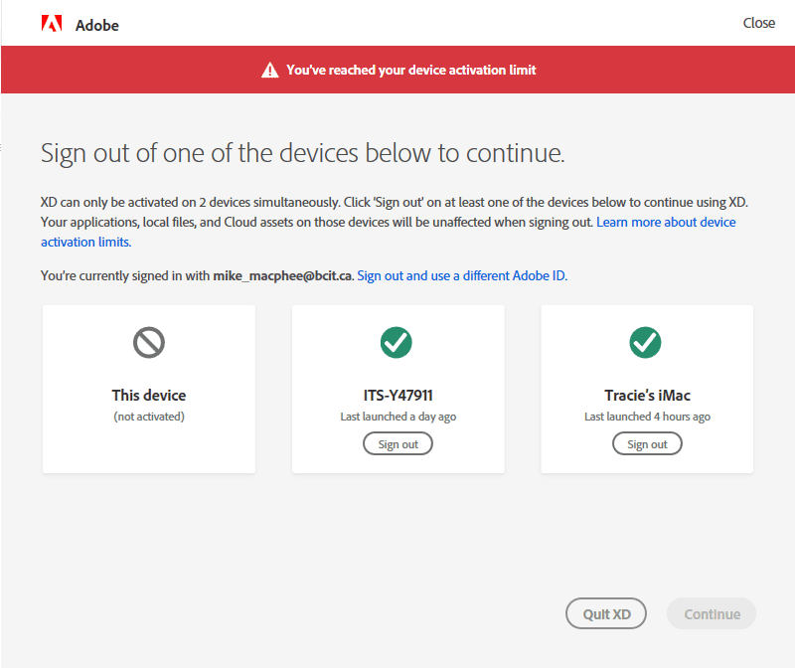Close the activation dialog
This screenshot has width=795, height=672.
click(758, 23)
